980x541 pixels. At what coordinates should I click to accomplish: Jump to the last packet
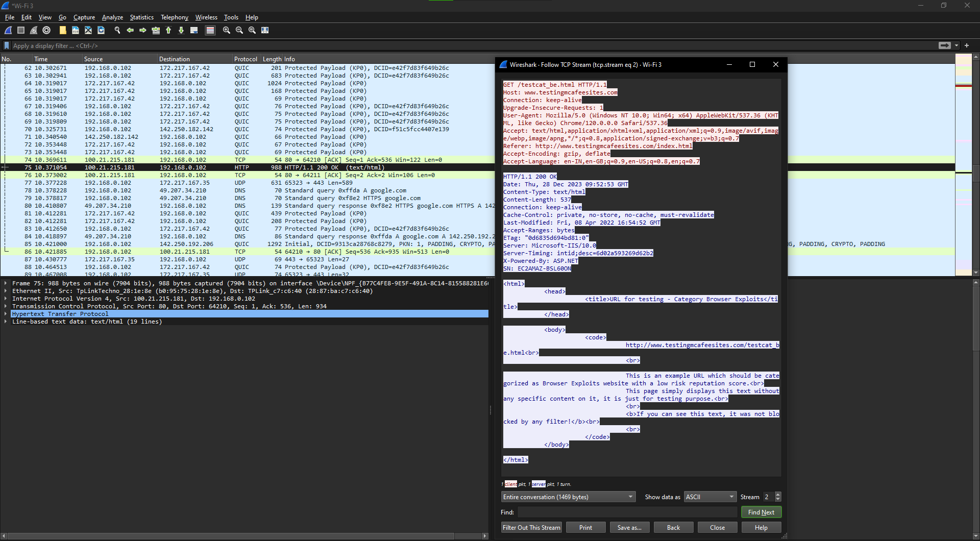pyautogui.click(x=181, y=30)
